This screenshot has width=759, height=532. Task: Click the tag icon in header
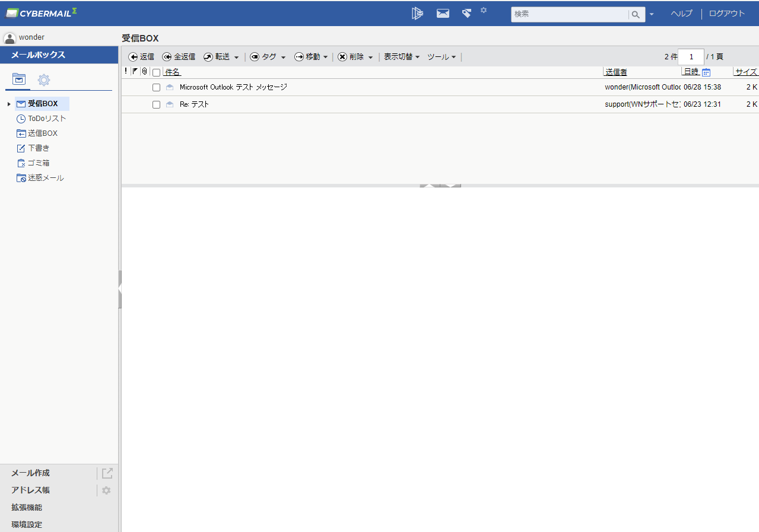pos(466,13)
